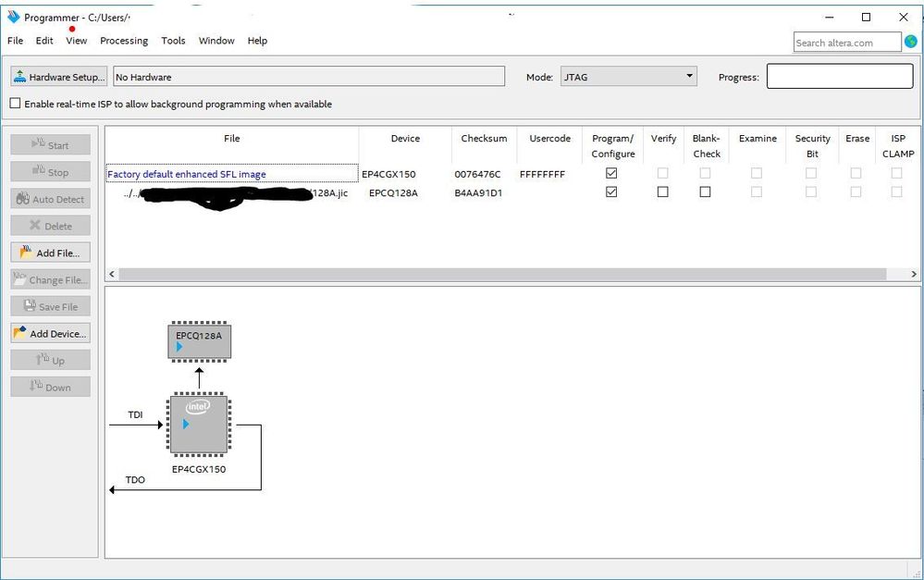The height and width of the screenshot is (580, 924).
Task: Toggle Examine checkbox for EP4CGX150 row
Action: coord(757,173)
